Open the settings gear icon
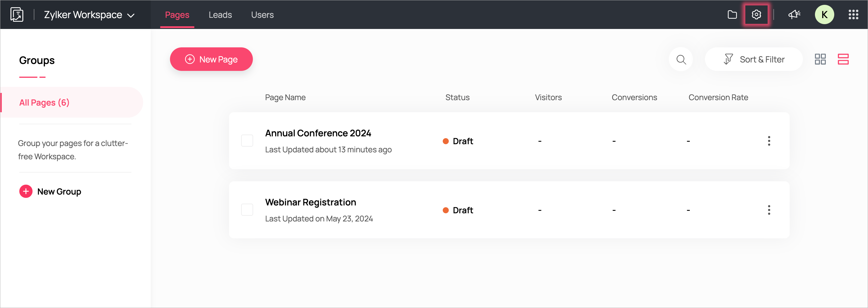 pos(756,14)
